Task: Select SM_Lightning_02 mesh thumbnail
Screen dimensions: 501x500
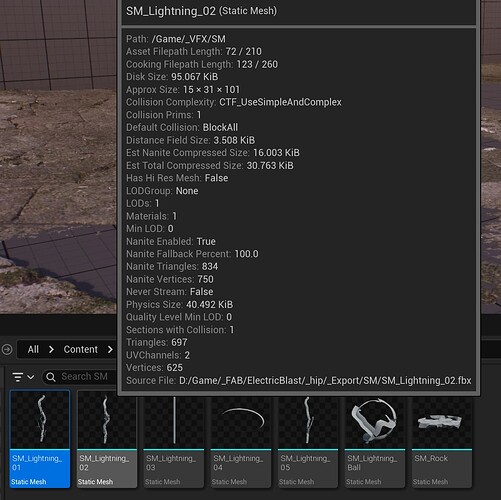Action: coord(107,422)
